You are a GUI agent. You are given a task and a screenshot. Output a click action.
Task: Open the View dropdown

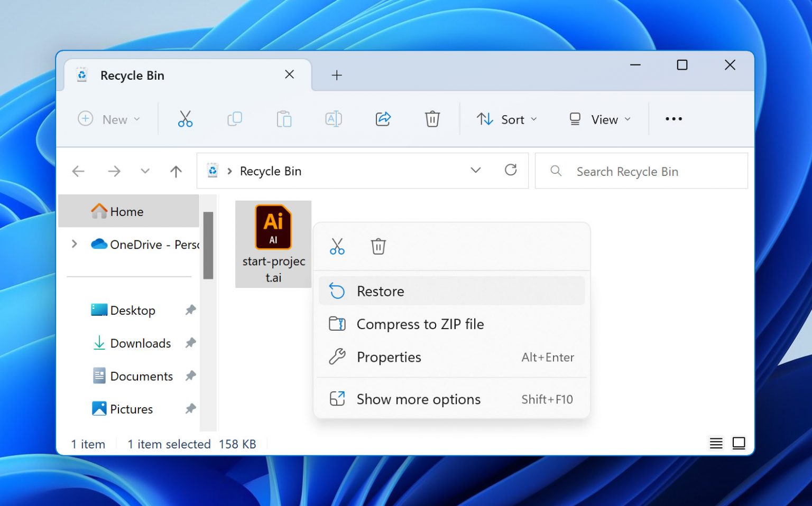pos(599,119)
